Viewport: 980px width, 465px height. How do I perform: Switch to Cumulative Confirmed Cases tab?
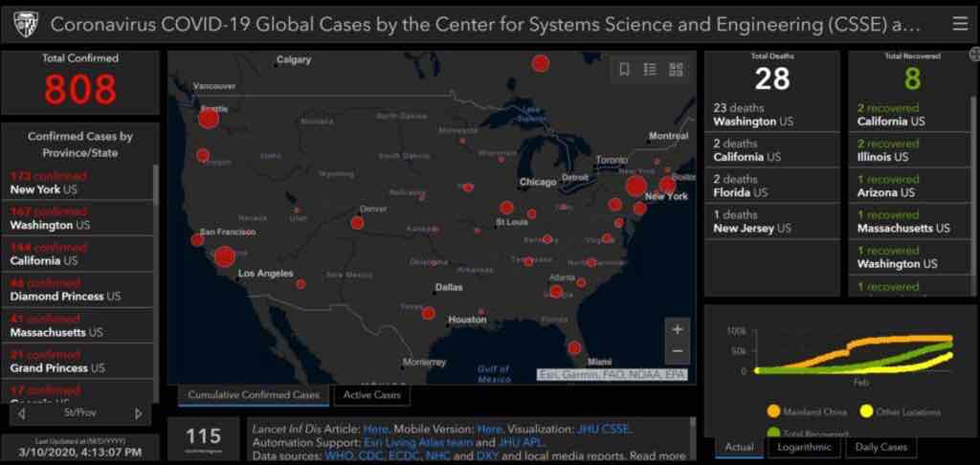(254, 395)
